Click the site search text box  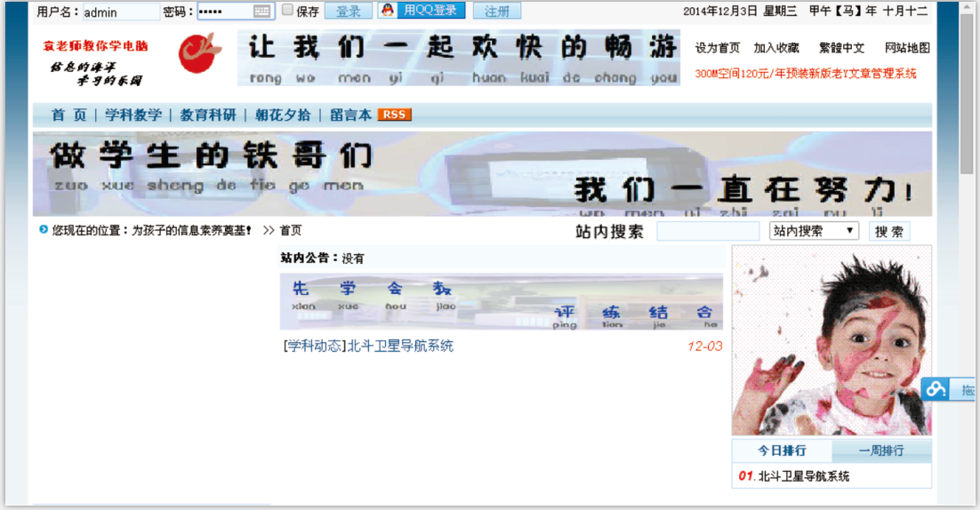coord(708,231)
